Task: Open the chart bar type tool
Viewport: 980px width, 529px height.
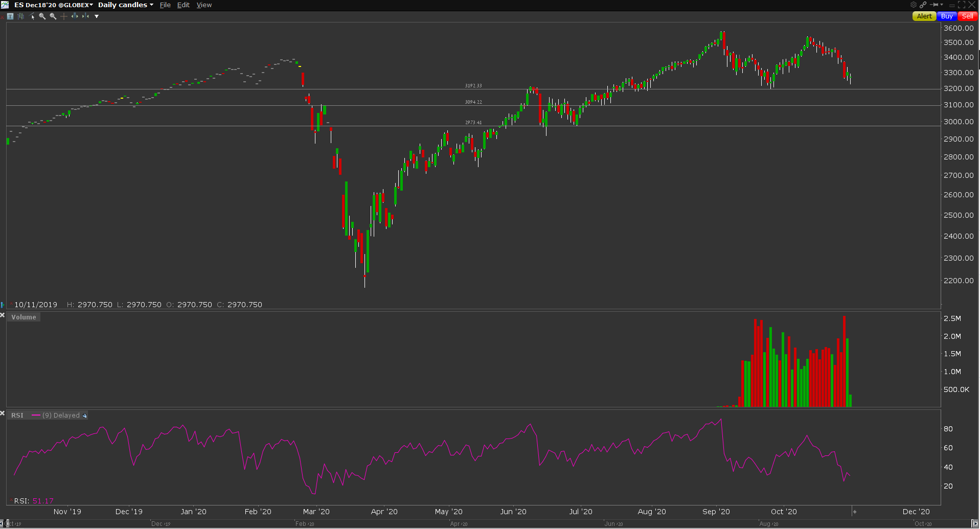Action: pyautogui.click(x=21, y=16)
